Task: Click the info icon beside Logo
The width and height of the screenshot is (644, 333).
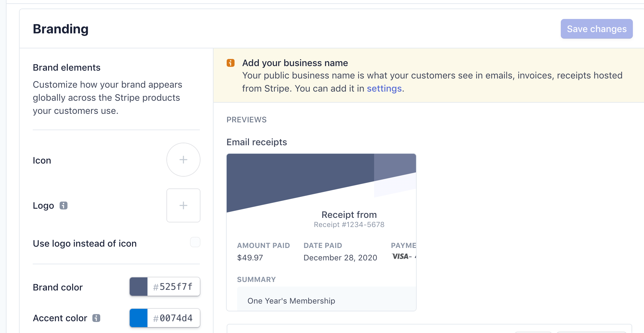Action: (64, 205)
